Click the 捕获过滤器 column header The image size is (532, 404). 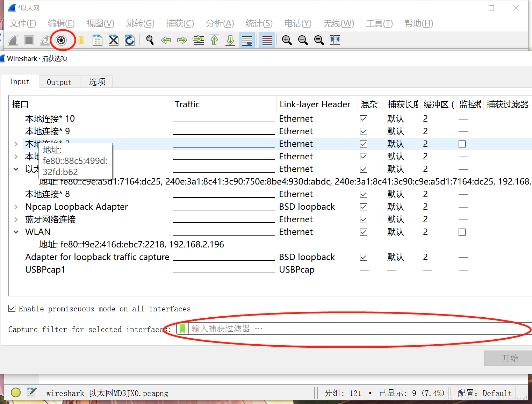508,104
